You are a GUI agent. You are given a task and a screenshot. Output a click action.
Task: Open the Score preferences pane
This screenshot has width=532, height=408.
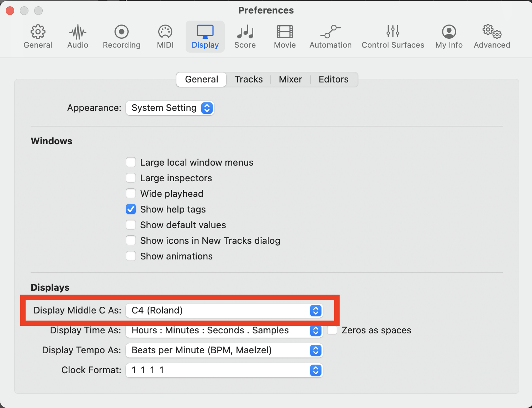click(245, 37)
